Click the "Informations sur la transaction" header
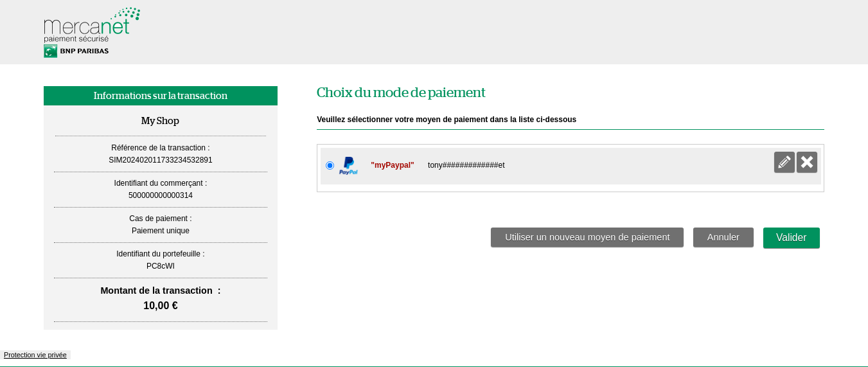 pyautogui.click(x=161, y=96)
